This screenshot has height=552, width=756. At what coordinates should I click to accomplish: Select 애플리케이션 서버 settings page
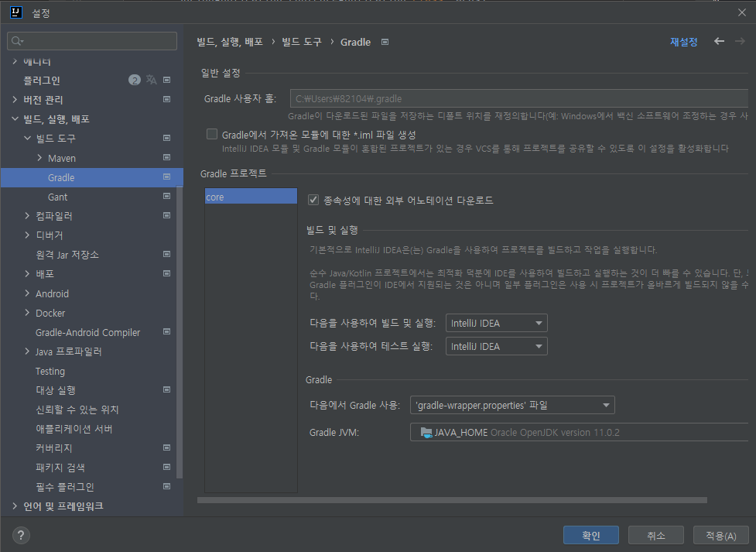[x=74, y=429]
